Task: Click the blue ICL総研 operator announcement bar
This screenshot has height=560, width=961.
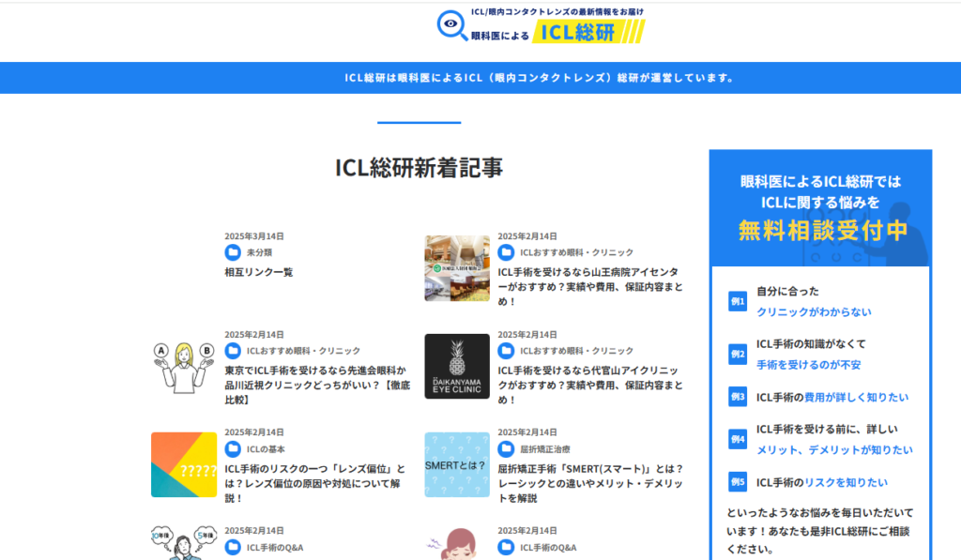Action: point(480,78)
